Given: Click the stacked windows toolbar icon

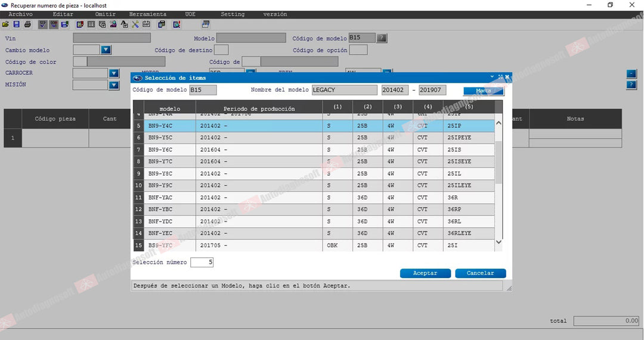Looking at the screenshot, I should tap(103, 24).
